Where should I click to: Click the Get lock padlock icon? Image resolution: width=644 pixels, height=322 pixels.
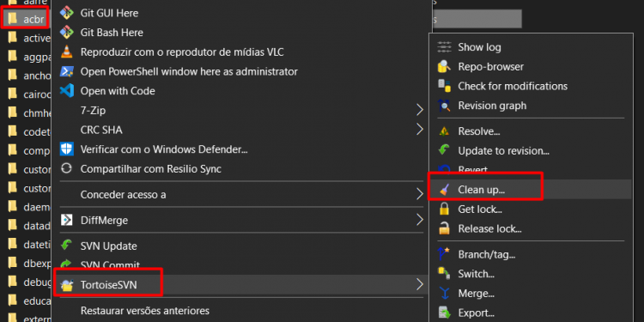pyautogui.click(x=445, y=209)
